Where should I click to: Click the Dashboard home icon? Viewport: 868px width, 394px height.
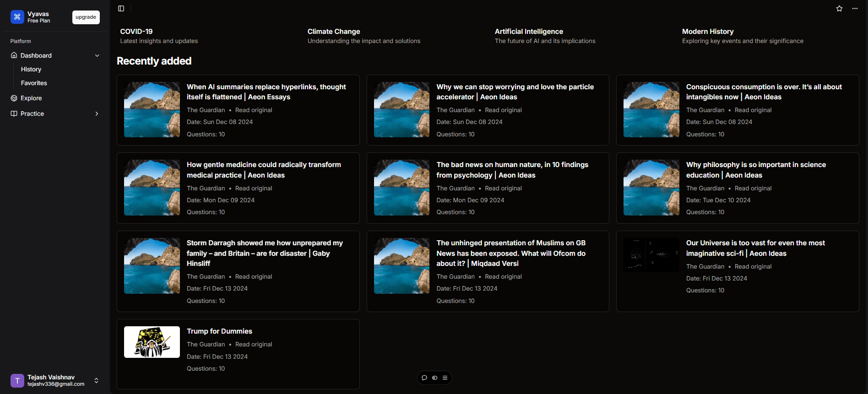pyautogui.click(x=14, y=55)
